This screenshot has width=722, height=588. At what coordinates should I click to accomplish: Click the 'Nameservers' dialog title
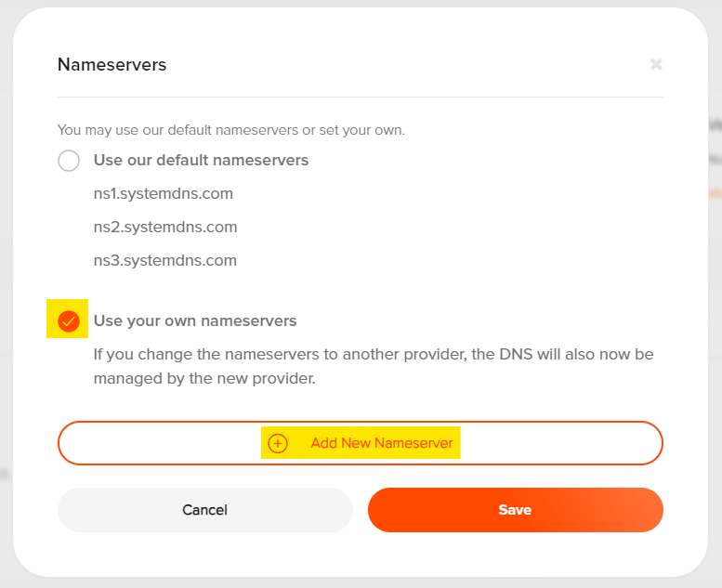coord(112,64)
